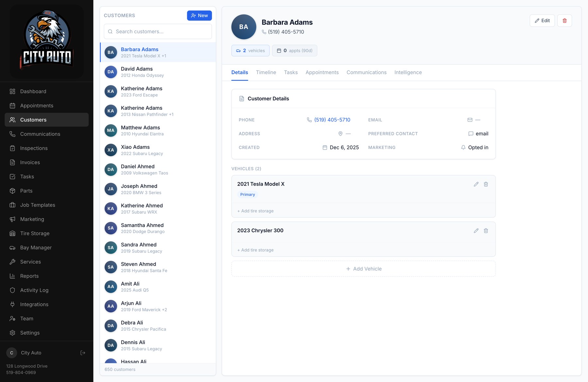Add tire storage for Tesla Model X
The image size is (588, 382).
tap(255, 211)
